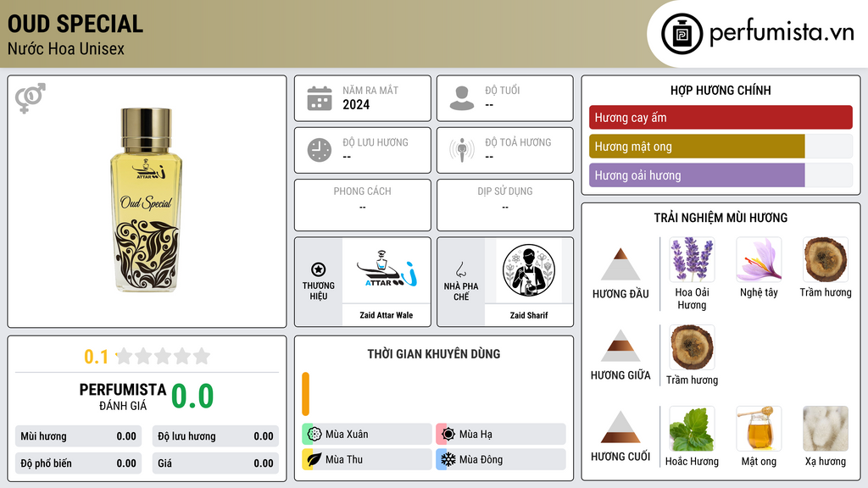Click the sillage projection icon

coord(462,150)
